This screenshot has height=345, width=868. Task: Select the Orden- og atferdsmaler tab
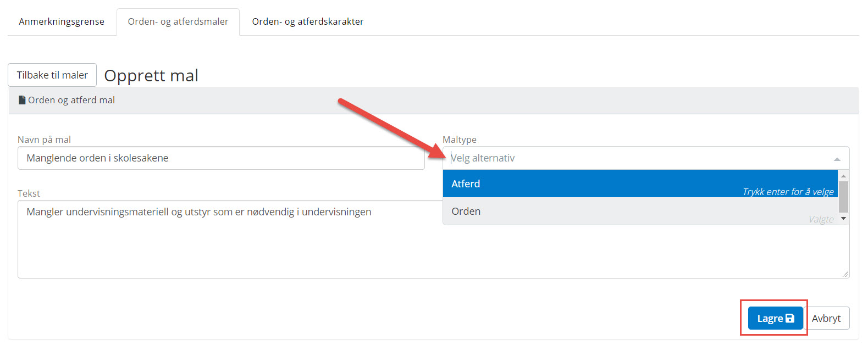178,21
